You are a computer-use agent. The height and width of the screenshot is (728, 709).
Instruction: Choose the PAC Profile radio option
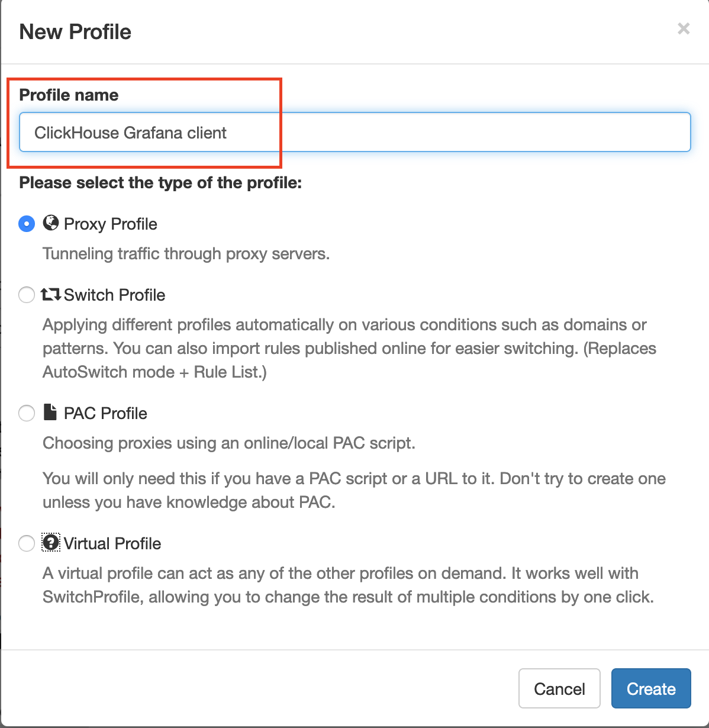click(27, 413)
